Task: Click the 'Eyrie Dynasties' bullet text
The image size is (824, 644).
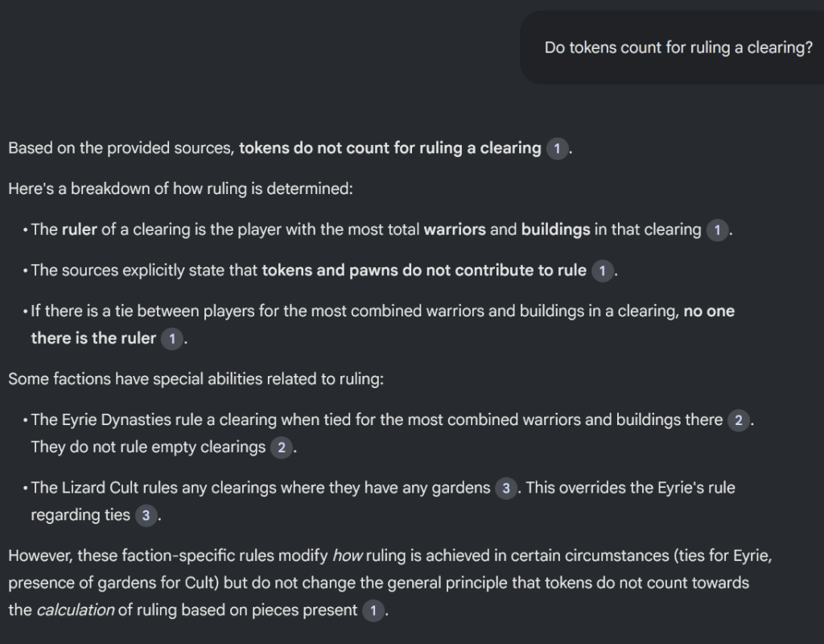Action: pyautogui.click(x=392, y=434)
